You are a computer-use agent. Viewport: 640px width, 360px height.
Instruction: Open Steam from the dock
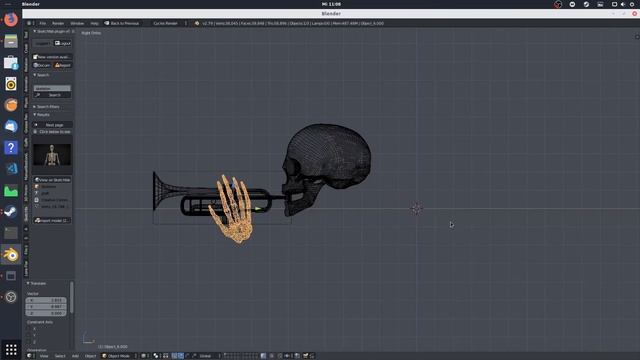pyautogui.click(x=11, y=211)
